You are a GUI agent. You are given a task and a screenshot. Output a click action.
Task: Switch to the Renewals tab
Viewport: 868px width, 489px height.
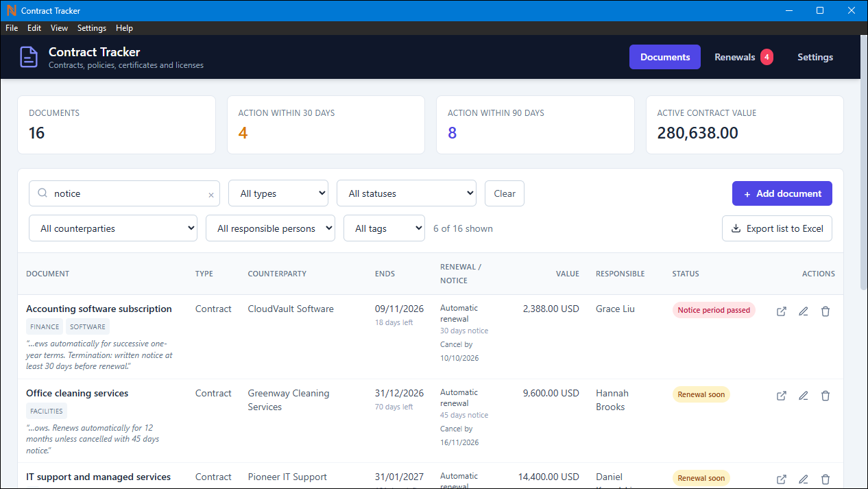pos(744,57)
